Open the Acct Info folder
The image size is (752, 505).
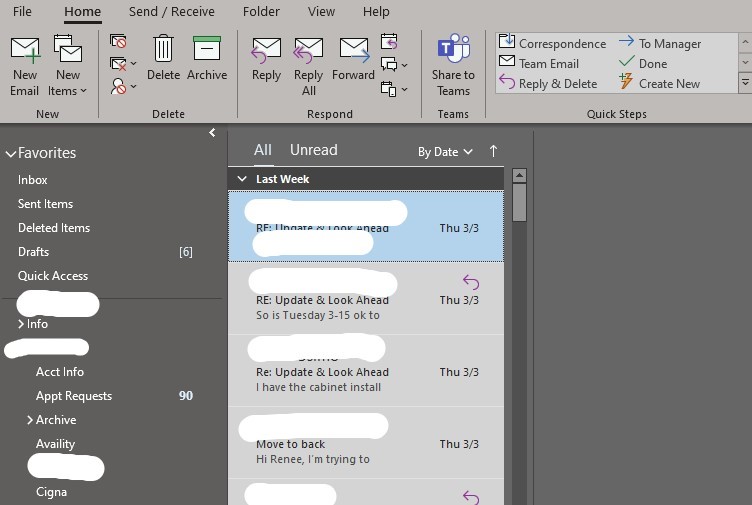[x=60, y=372]
